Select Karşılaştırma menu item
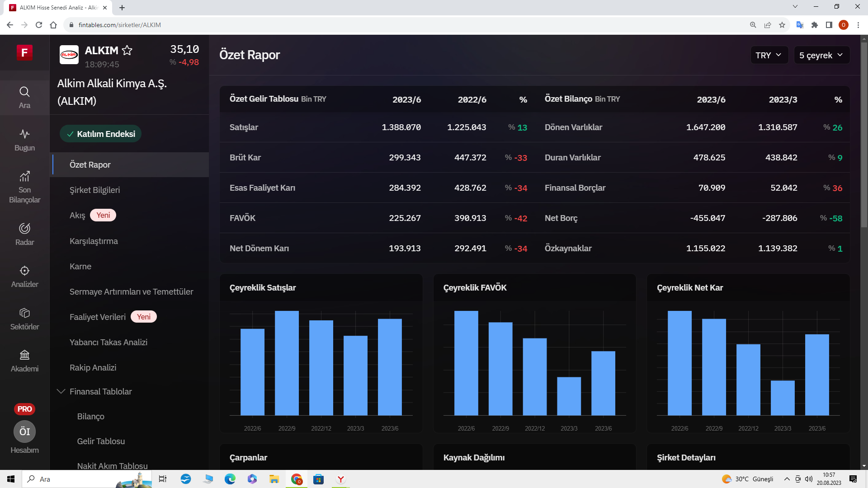 (94, 241)
